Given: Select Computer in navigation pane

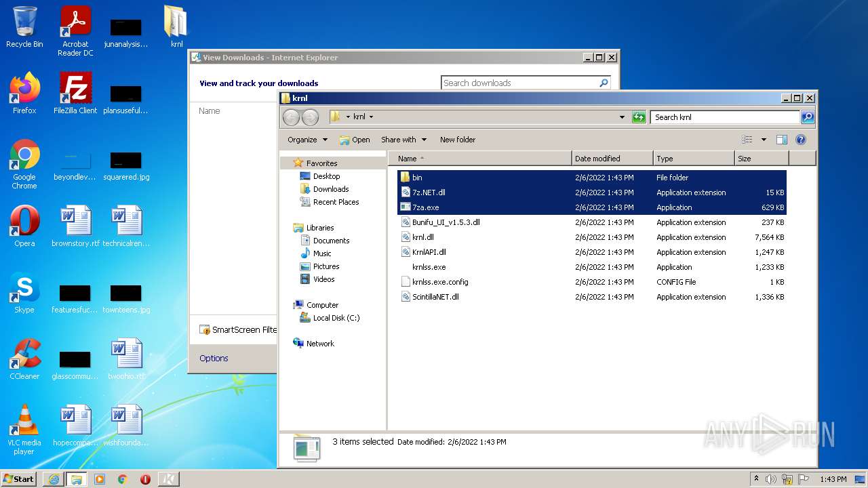Looking at the screenshot, I should [x=322, y=305].
